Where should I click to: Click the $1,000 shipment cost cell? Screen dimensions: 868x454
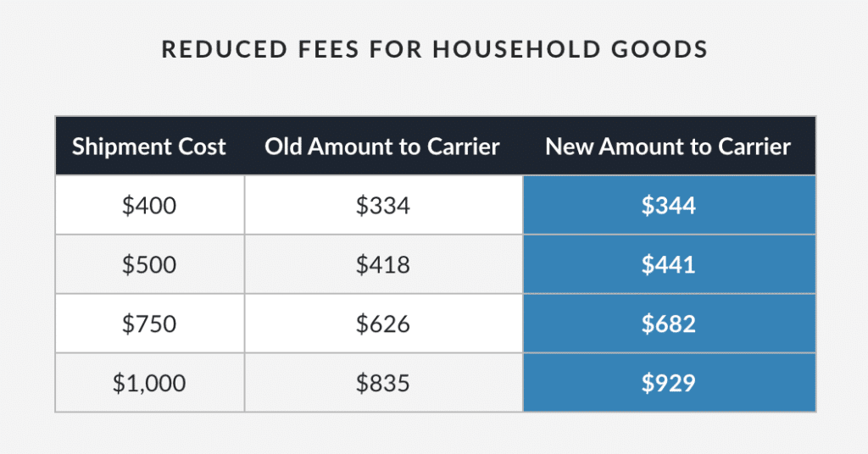point(149,383)
